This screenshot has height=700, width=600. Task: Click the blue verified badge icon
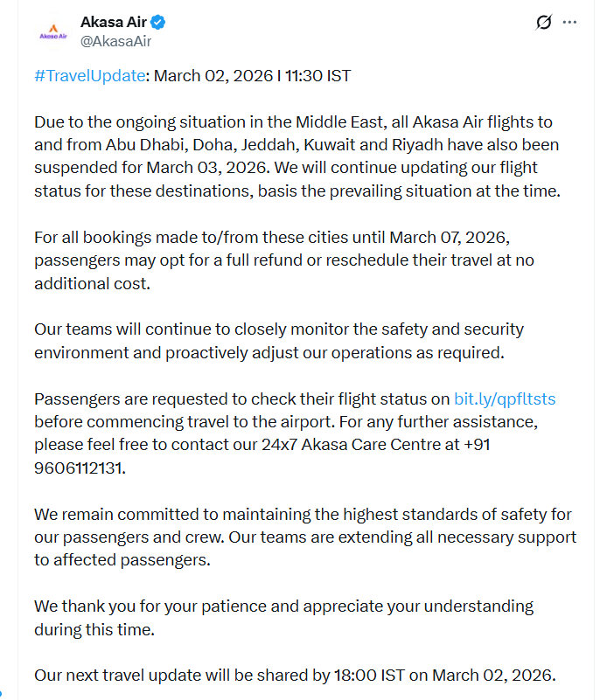pos(159,23)
